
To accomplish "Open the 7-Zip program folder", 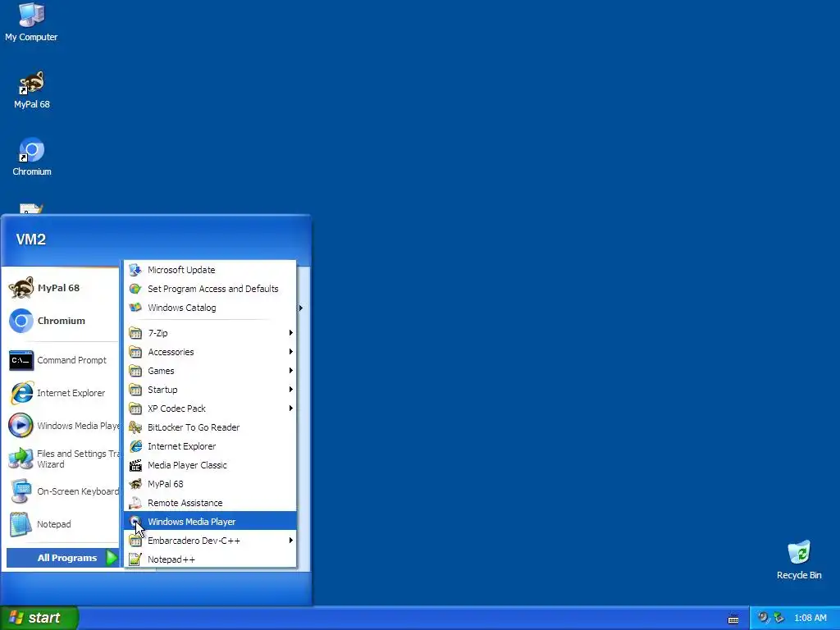I will point(210,333).
